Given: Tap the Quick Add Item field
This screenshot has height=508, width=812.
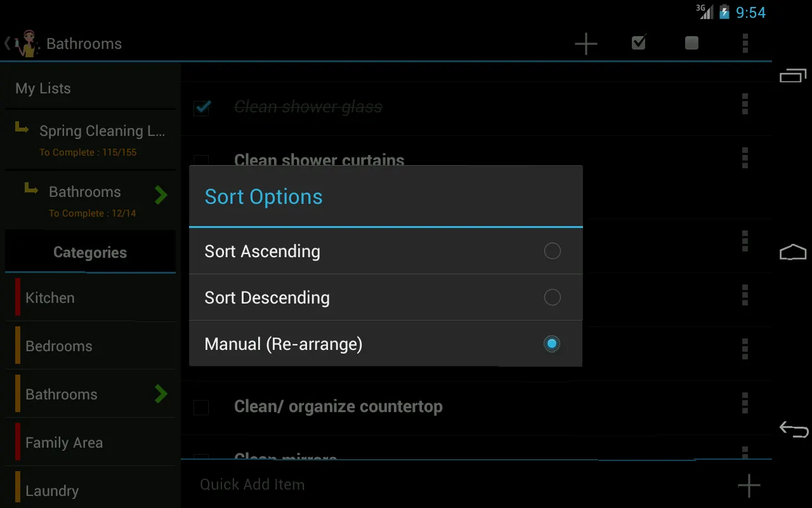Looking at the screenshot, I should pyautogui.click(x=457, y=485).
